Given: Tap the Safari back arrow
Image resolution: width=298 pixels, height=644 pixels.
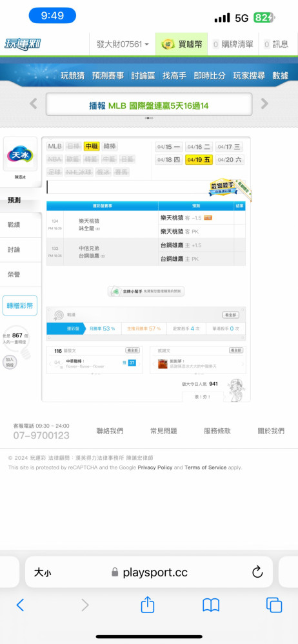Looking at the screenshot, I should pos(20,605).
